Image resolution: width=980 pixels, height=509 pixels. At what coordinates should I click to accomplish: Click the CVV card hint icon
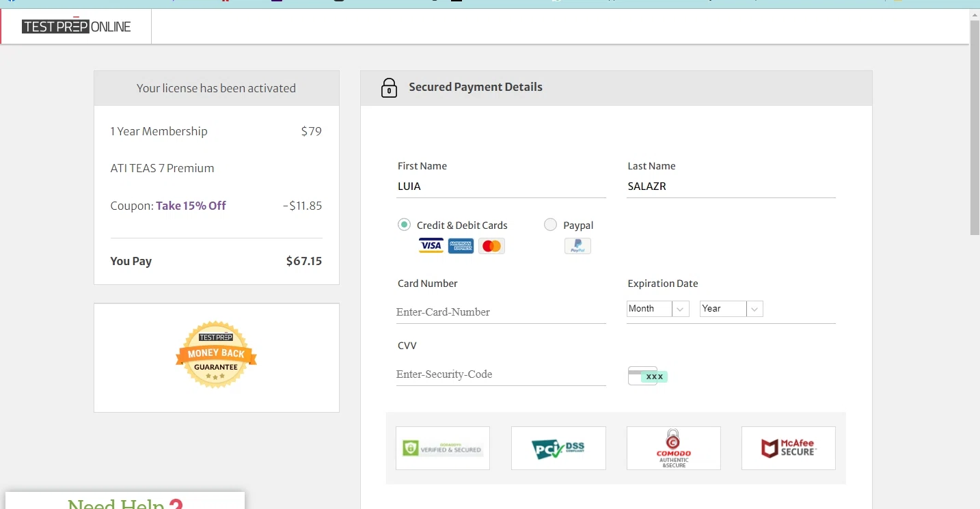pyautogui.click(x=647, y=376)
